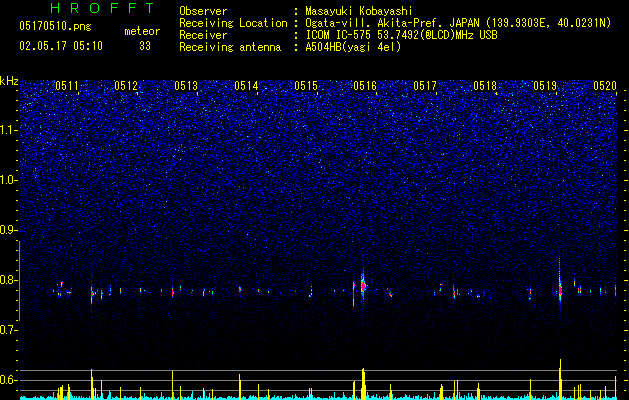Image resolution: width=629 pixels, height=400 pixels.
Task: Select the ICOM IC-575 receiver value
Action: [401, 35]
